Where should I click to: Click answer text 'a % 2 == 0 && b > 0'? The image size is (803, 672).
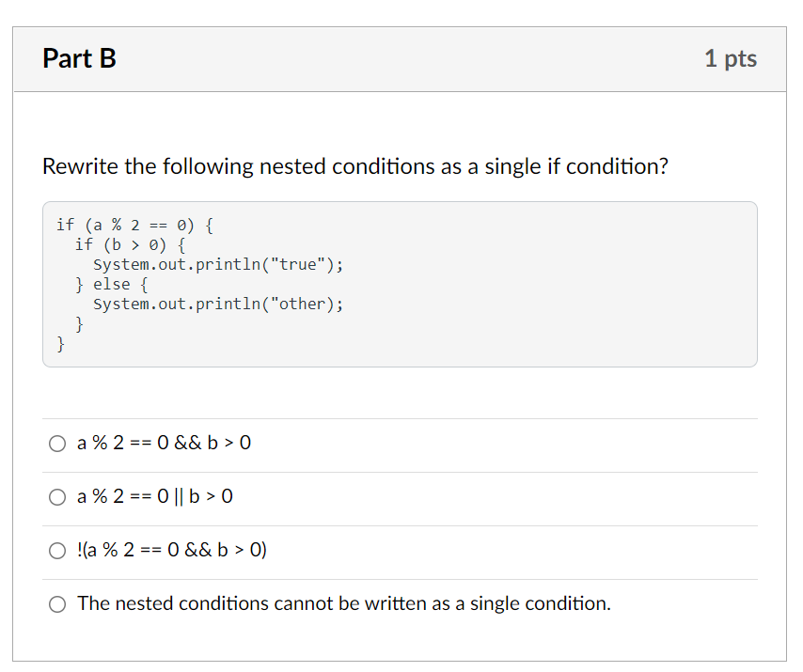point(164,443)
